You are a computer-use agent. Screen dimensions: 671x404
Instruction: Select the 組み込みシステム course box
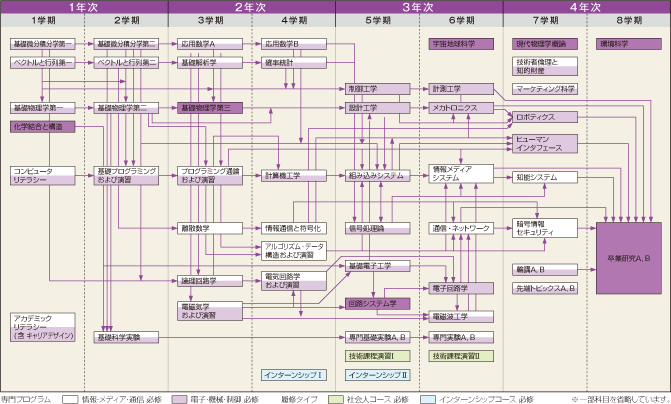click(x=377, y=175)
